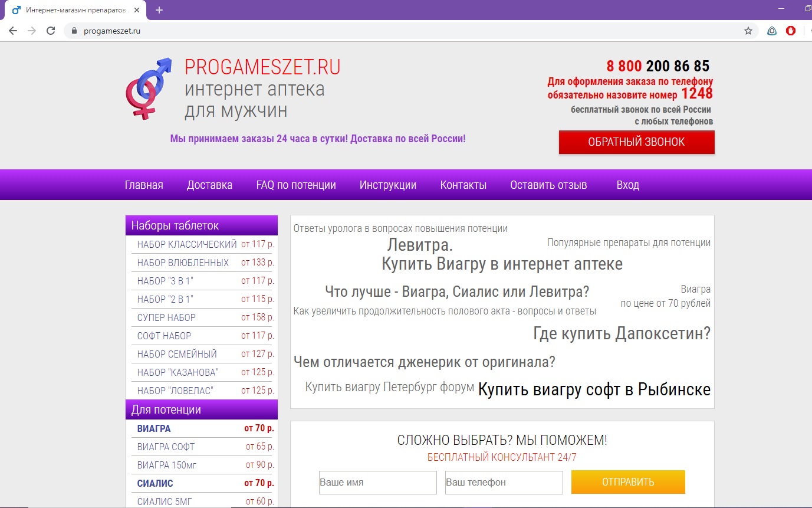Image resolution: width=812 pixels, height=508 pixels.
Task: Bookmark this page with star icon
Action: click(x=748, y=31)
